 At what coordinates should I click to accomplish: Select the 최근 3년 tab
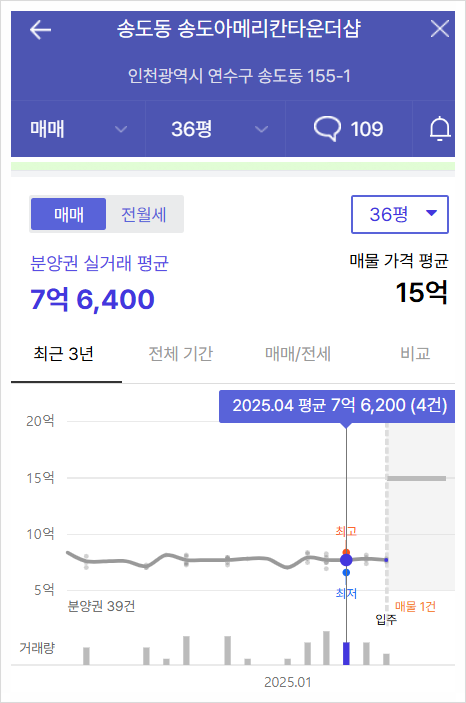click(x=64, y=354)
